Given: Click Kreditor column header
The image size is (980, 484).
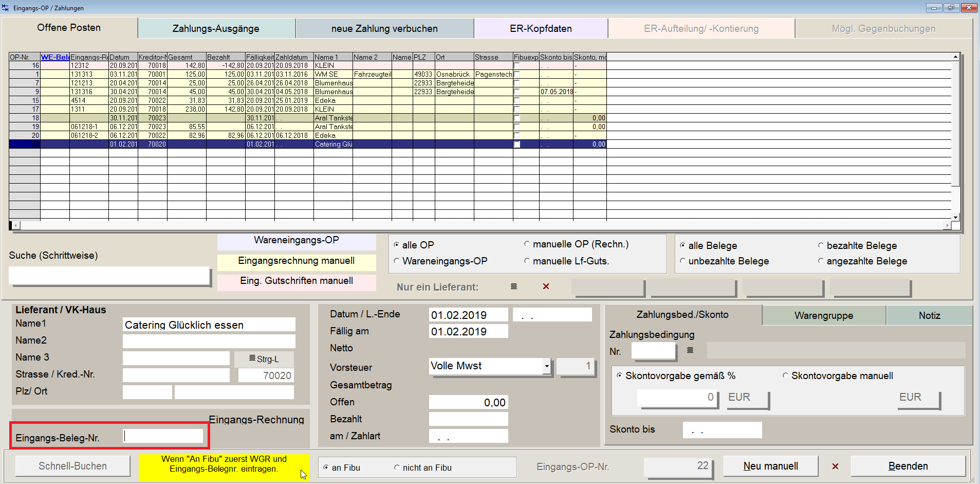Looking at the screenshot, I should [x=153, y=57].
